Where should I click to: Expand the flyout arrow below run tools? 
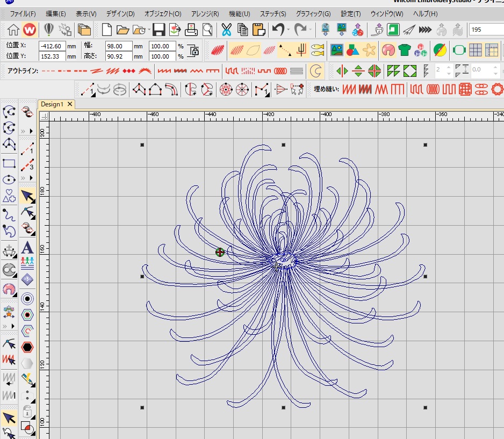(31, 178)
